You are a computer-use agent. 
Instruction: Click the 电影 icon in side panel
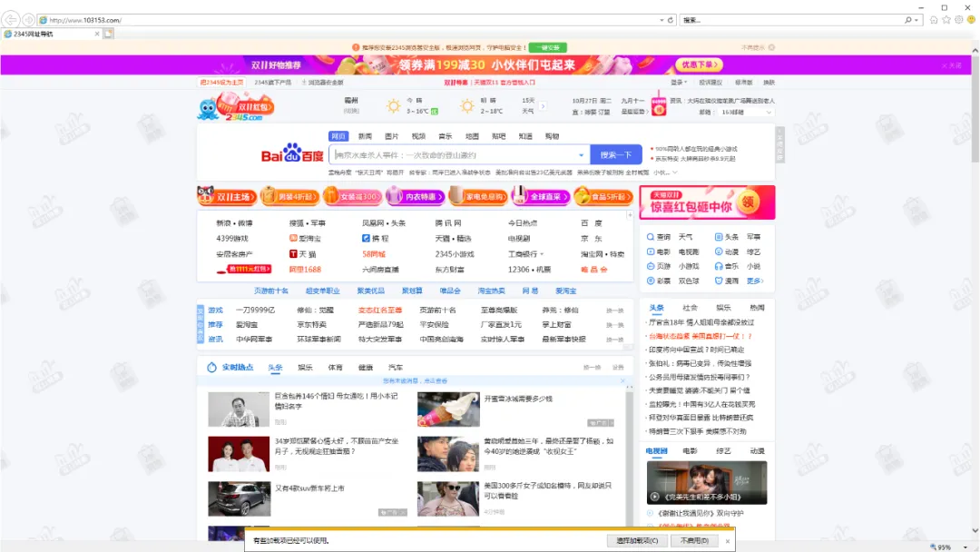651,251
